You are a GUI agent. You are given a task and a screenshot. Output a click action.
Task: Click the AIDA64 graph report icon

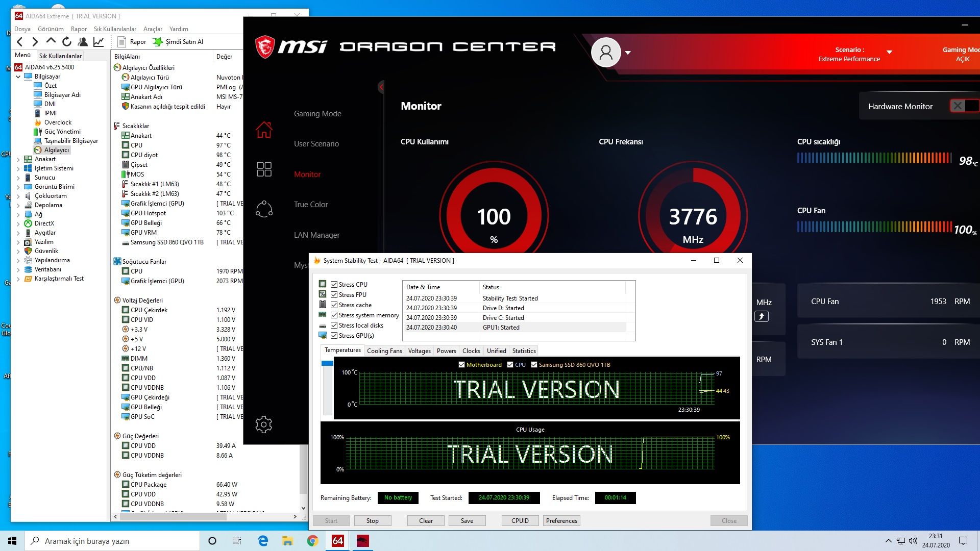99,42
